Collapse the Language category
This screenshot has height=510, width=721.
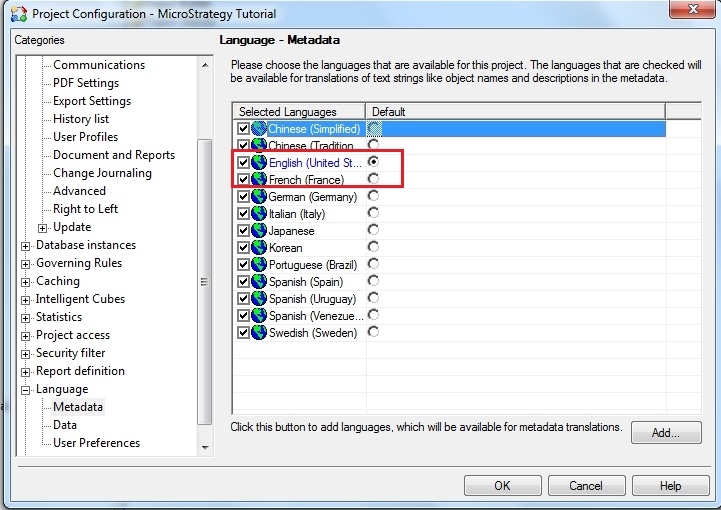pos(26,390)
